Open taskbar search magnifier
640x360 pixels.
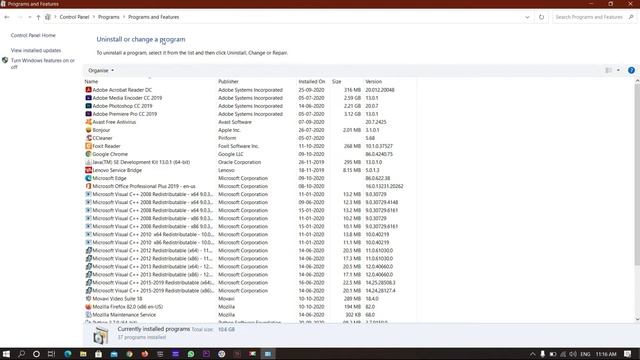click(x=21, y=354)
